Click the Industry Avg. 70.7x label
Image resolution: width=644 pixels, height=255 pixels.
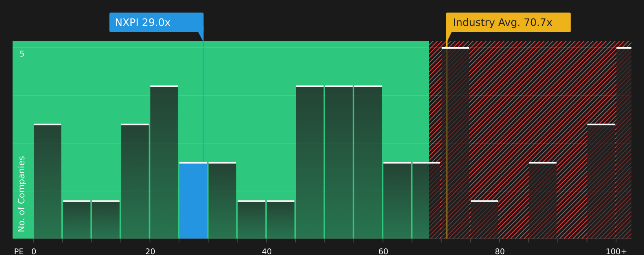508,22
